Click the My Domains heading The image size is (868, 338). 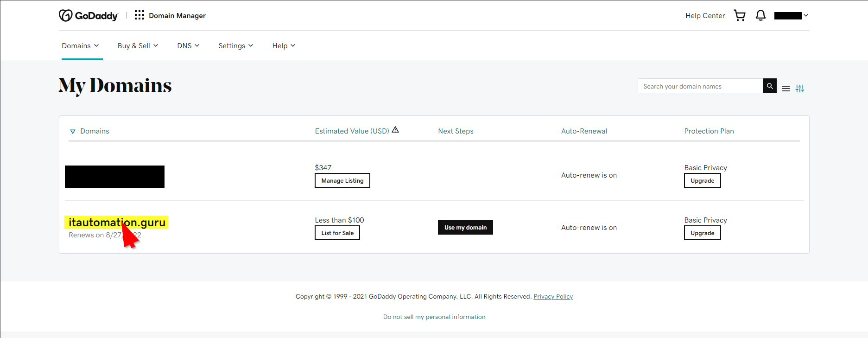[x=115, y=86]
